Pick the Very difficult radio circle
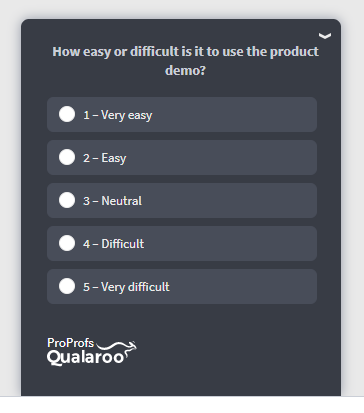Screen dimensions: 364x413 click(x=67, y=286)
